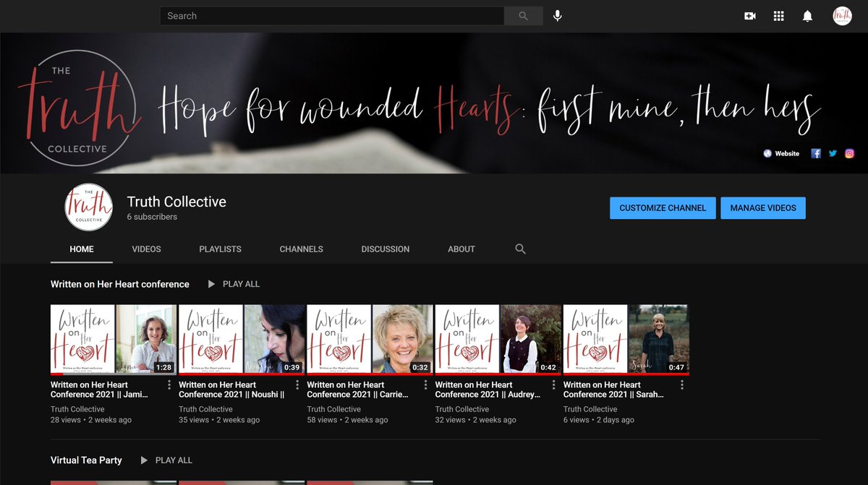Image resolution: width=868 pixels, height=485 pixels.
Task: Switch to the Home tab
Action: [x=82, y=249]
